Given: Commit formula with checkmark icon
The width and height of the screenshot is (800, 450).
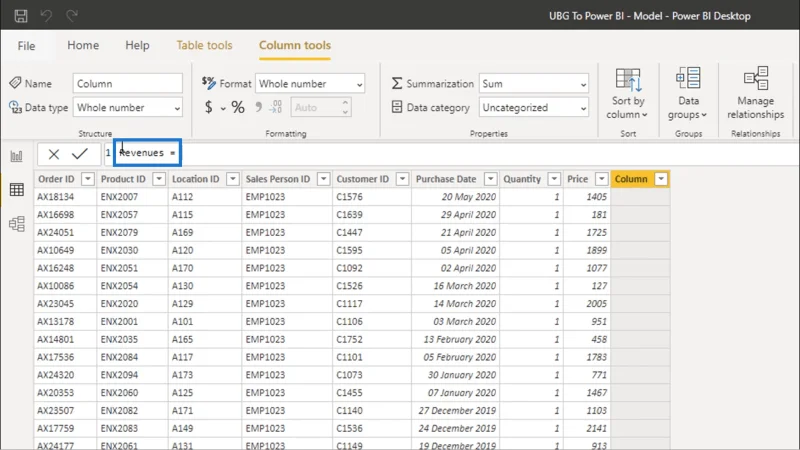Looking at the screenshot, I should [80, 154].
